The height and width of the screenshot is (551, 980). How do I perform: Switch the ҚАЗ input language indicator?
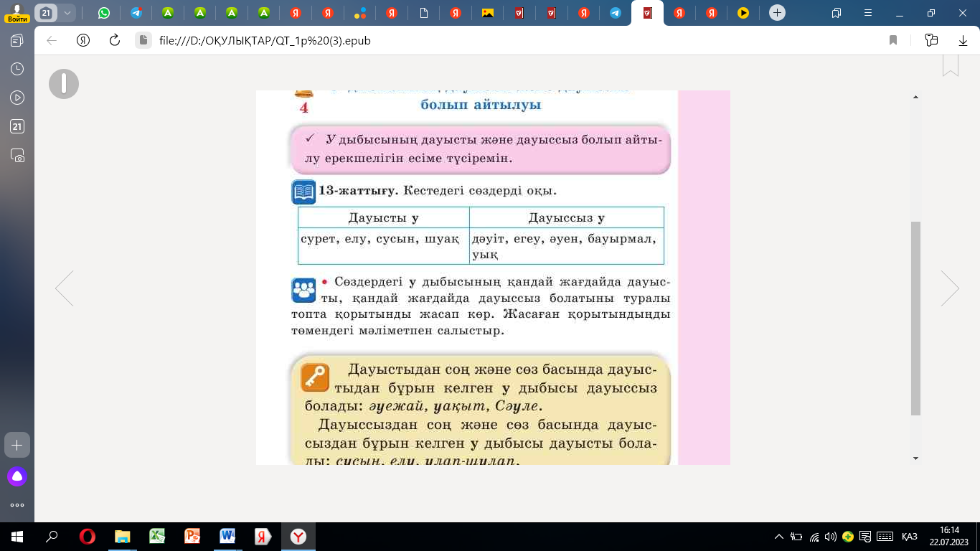(910, 536)
